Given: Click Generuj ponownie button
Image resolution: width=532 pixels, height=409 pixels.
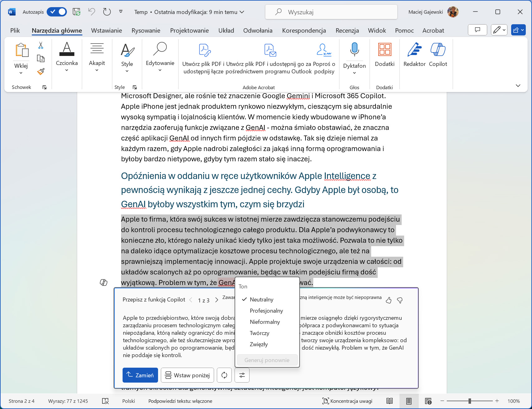Looking at the screenshot, I should tap(267, 360).
